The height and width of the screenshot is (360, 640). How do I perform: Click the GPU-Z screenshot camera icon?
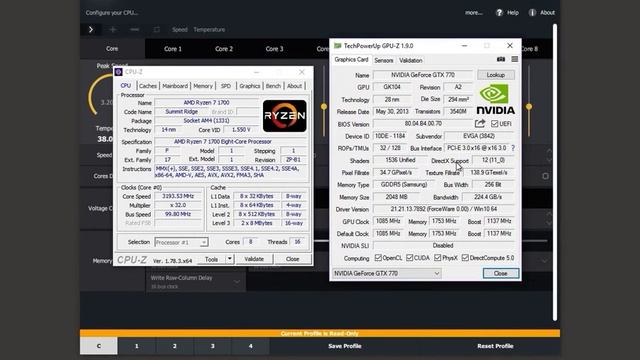[501, 60]
